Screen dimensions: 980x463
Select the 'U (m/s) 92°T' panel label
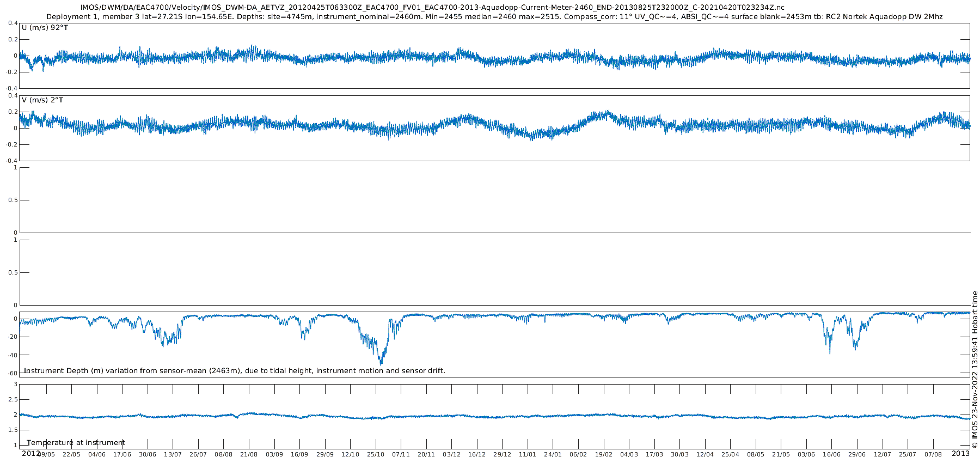pyautogui.click(x=45, y=28)
